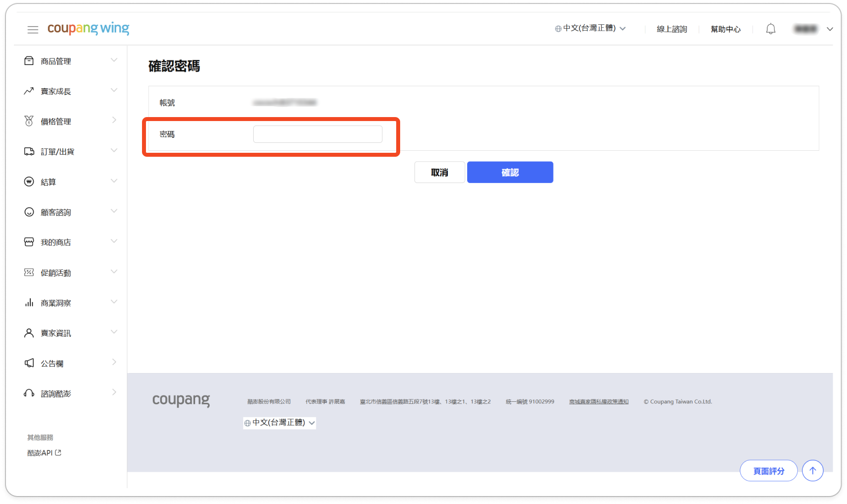Click the 密碼 password input field
The height and width of the screenshot is (504, 847).
point(317,134)
